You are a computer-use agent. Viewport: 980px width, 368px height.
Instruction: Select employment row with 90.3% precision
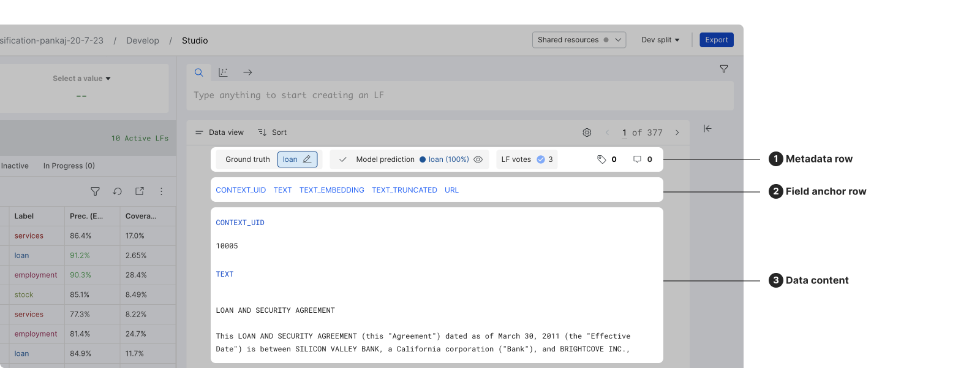88,275
